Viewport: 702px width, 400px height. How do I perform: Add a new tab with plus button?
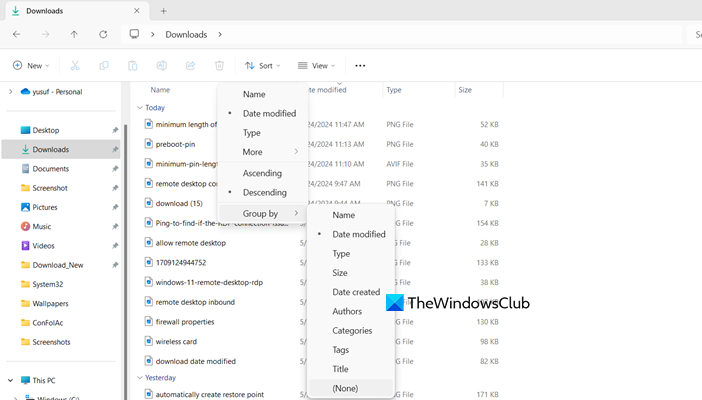163,11
